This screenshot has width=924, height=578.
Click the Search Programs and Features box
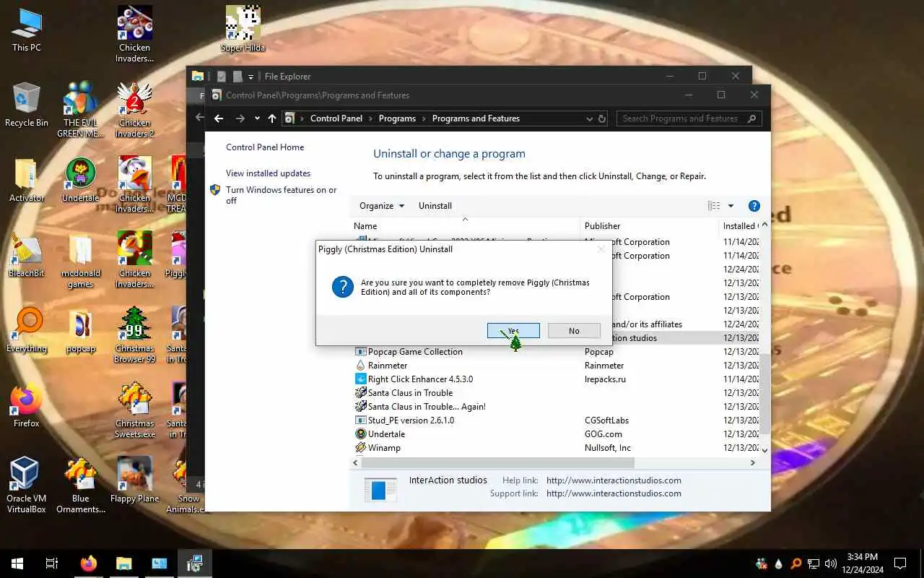689,118
